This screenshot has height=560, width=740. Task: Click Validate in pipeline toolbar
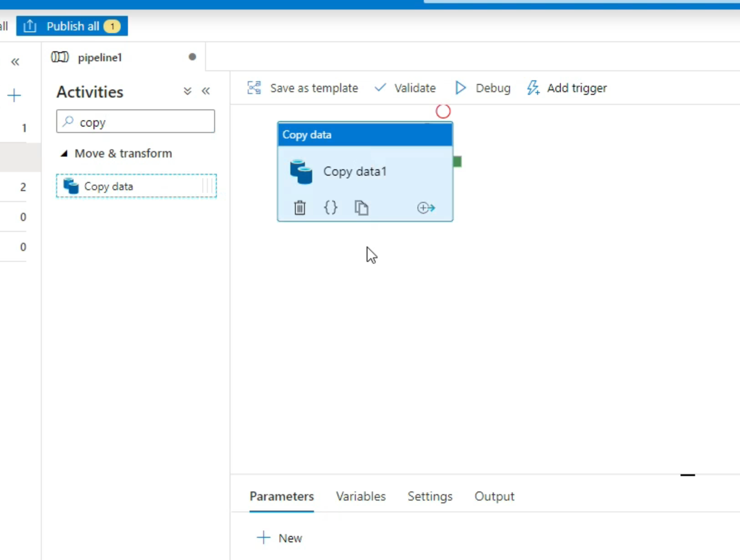point(405,88)
